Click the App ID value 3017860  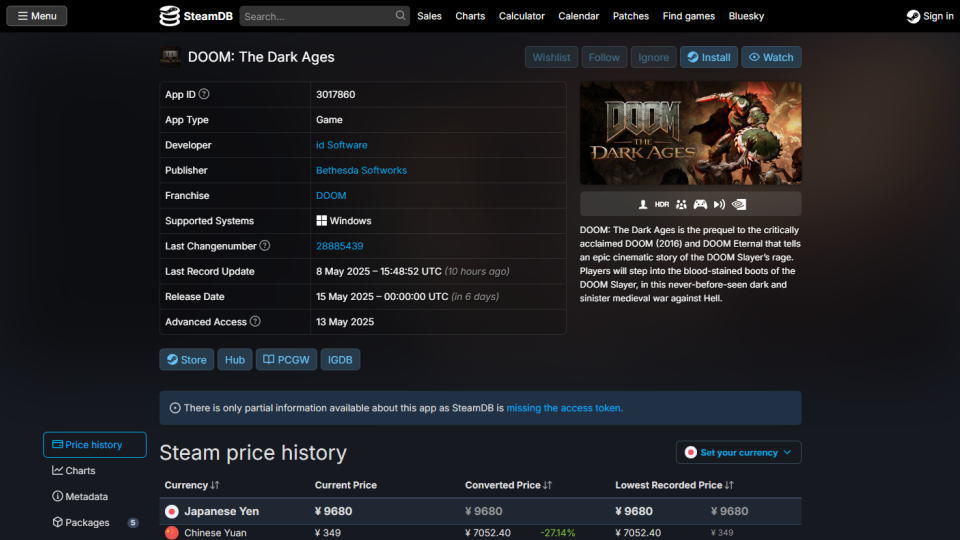pos(336,94)
